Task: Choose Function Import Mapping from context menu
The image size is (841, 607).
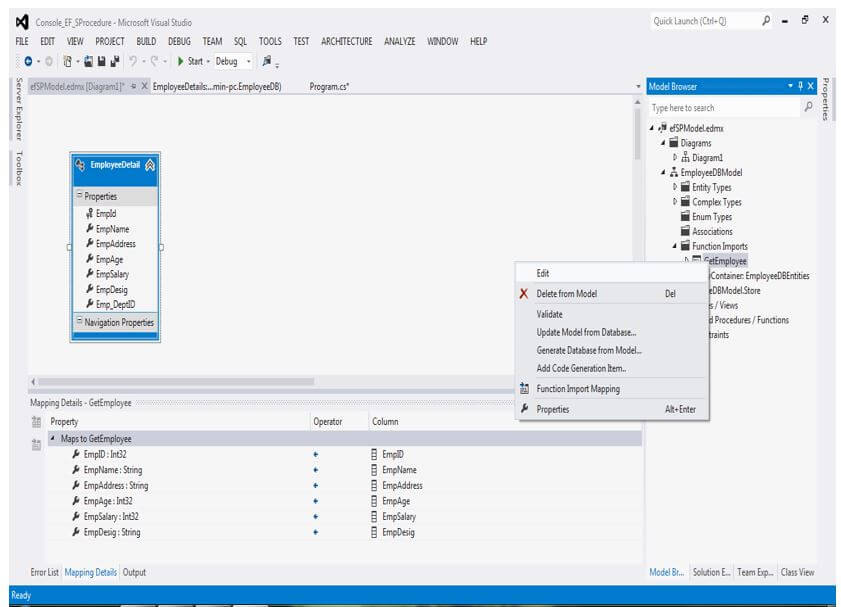Action: click(578, 389)
